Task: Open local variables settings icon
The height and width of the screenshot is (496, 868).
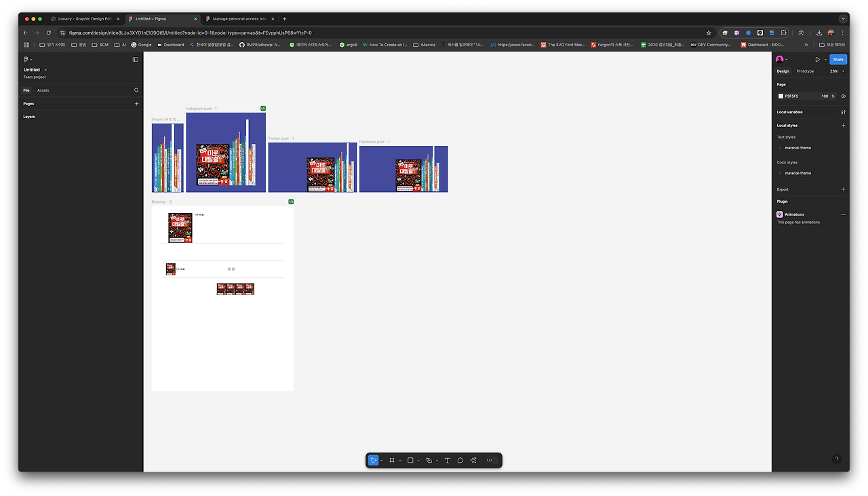Action: [843, 112]
